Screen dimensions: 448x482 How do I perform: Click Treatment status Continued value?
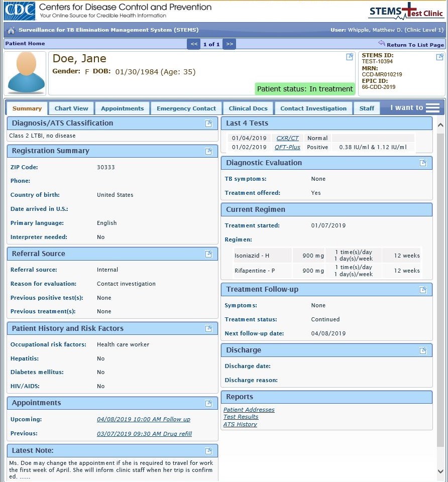point(325,319)
